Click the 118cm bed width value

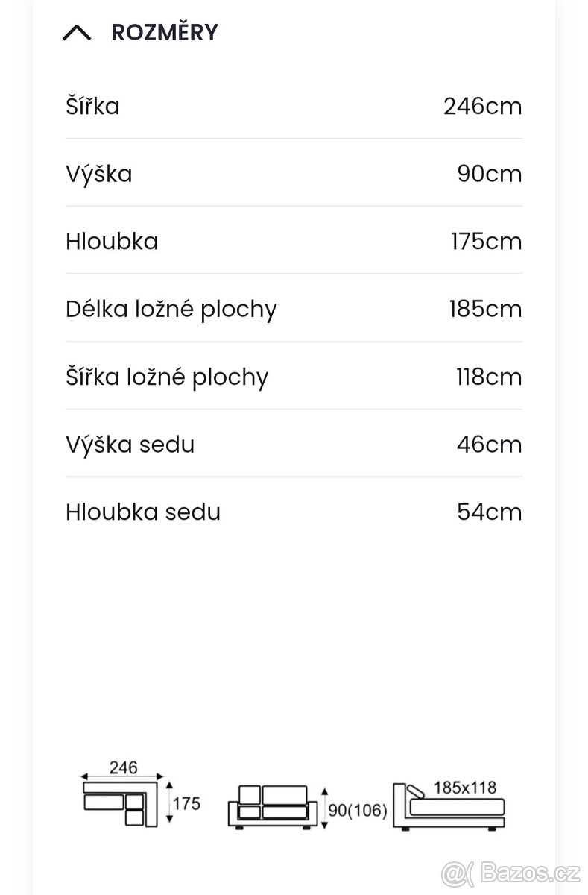pos(489,377)
